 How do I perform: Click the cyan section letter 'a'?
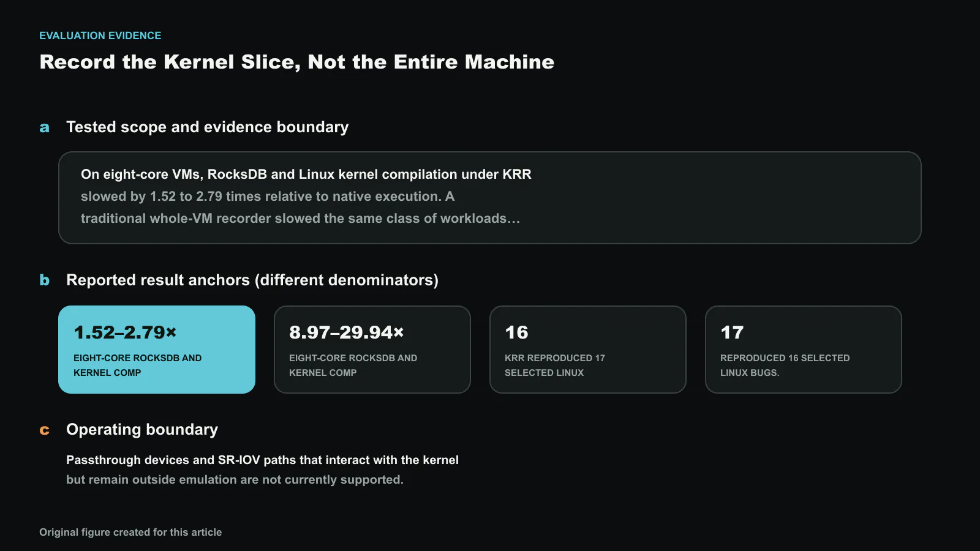[44, 127]
